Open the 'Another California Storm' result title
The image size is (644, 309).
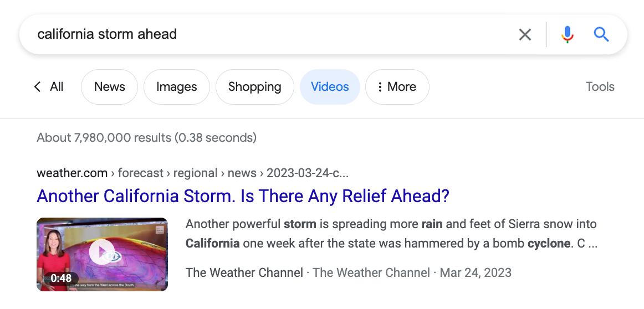[243, 196]
